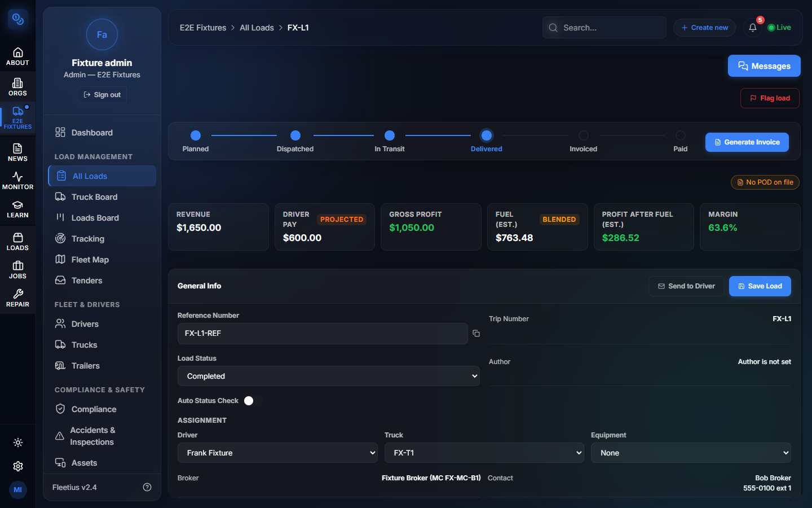812x508 pixels.
Task: Click the Fa profile avatar
Action: 102,34
